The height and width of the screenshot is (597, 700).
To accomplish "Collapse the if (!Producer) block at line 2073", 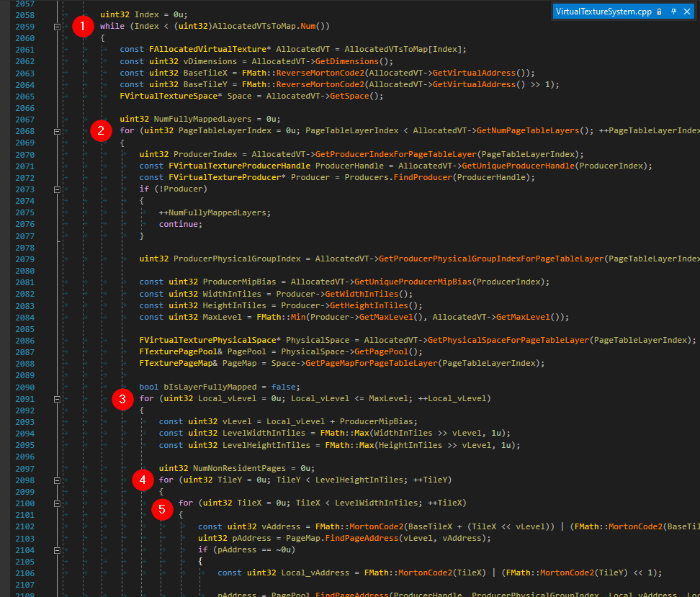I will pos(57,189).
